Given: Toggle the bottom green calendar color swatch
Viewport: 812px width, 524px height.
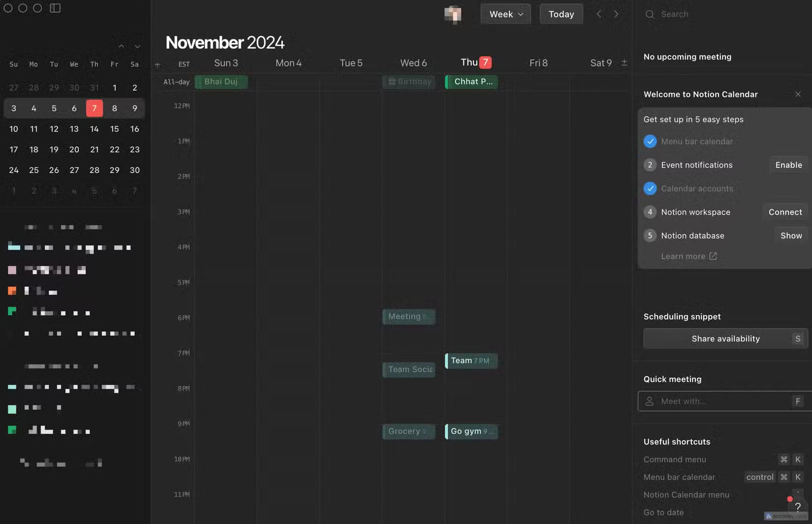Looking at the screenshot, I should pos(12,430).
